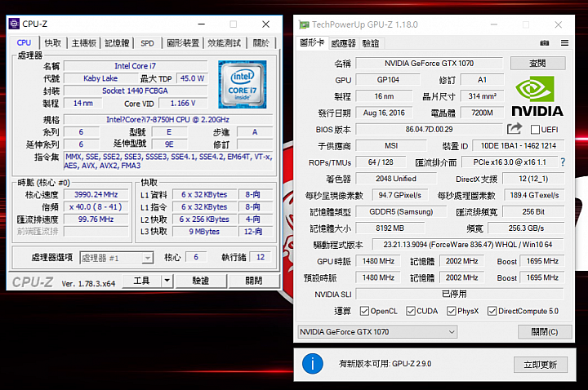Image resolution: width=588 pixels, height=390 pixels.
Task: Switch to the 記憶體 tab in CPU-Z
Action: coord(117,43)
